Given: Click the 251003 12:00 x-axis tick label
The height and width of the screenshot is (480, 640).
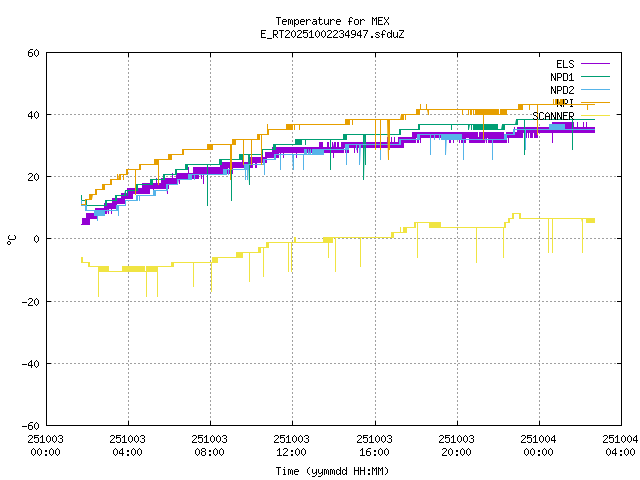Looking at the screenshot, I should click(292, 445).
